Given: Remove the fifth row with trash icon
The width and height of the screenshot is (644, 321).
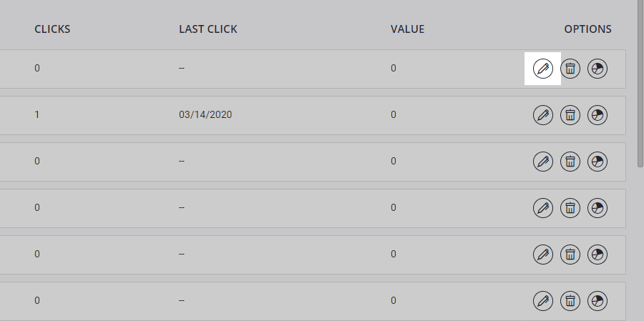Looking at the screenshot, I should click(x=570, y=255).
